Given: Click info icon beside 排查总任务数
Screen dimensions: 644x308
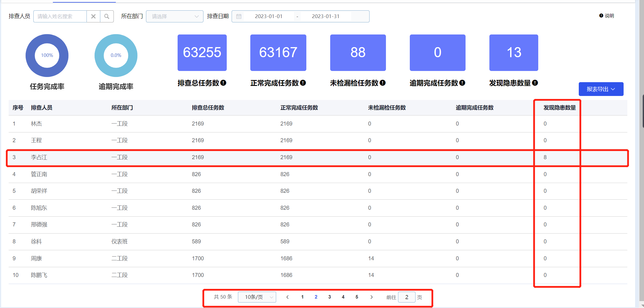Looking at the screenshot, I should (x=223, y=83).
